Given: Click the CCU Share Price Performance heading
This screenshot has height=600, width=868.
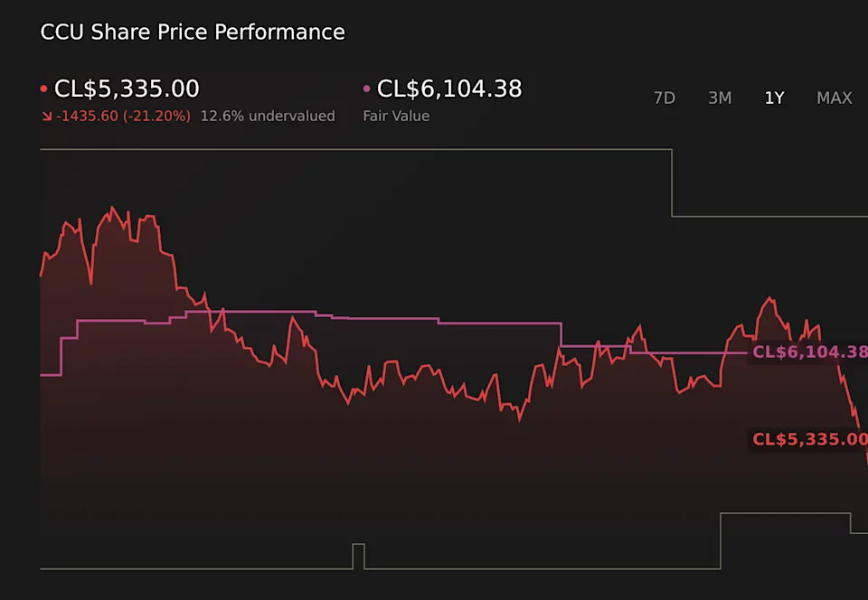Looking at the screenshot, I should click(x=193, y=33).
